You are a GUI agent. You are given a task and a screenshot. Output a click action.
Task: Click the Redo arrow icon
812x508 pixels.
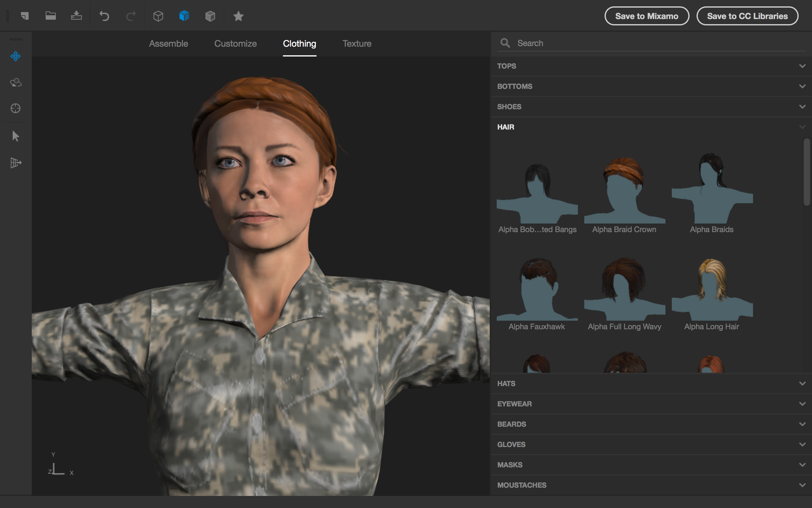coord(131,16)
